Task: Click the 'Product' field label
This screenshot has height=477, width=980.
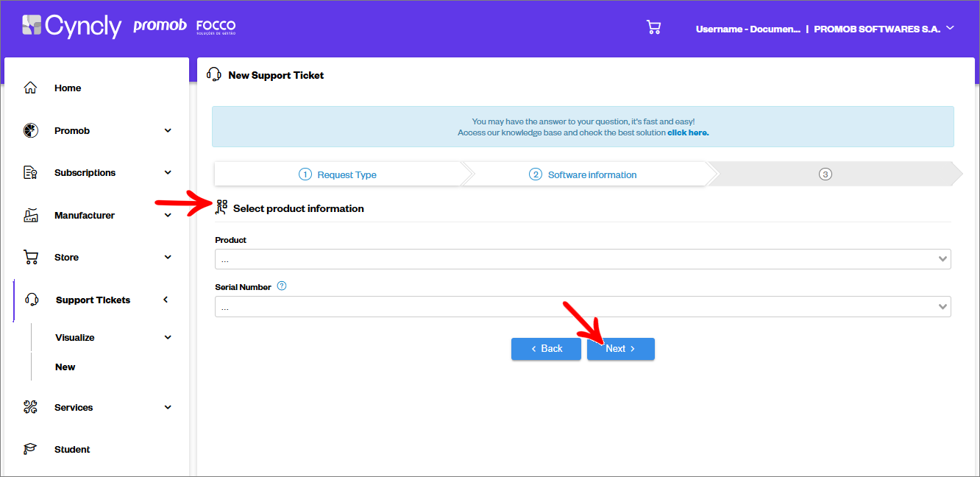Action: 231,240
